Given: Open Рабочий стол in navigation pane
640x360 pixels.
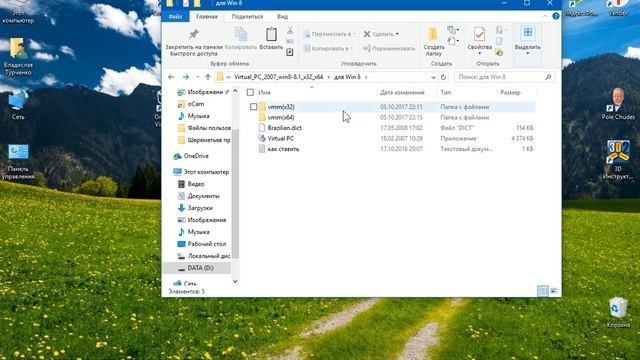Looking at the screenshot, I should [x=207, y=244].
